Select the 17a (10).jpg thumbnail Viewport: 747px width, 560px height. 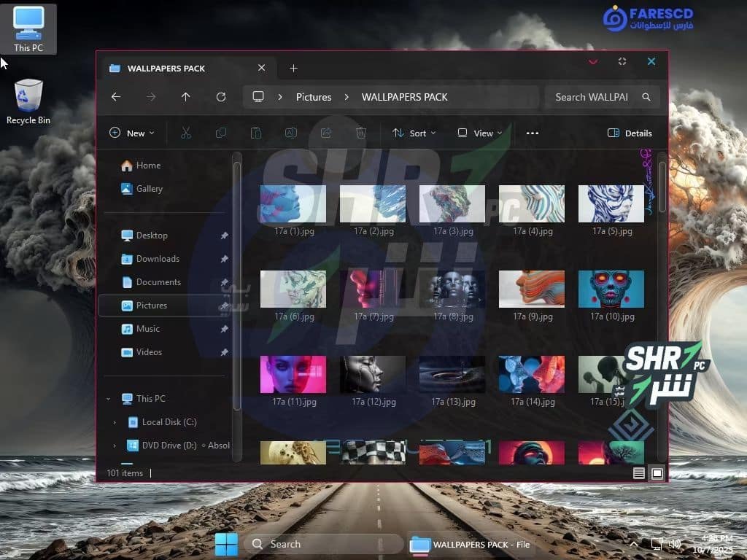[611, 289]
